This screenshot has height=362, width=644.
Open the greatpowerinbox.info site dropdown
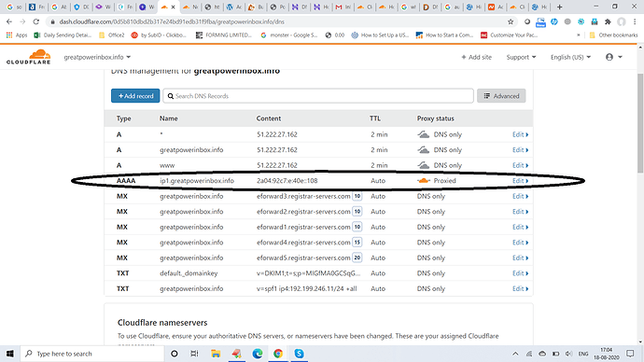tap(97, 57)
